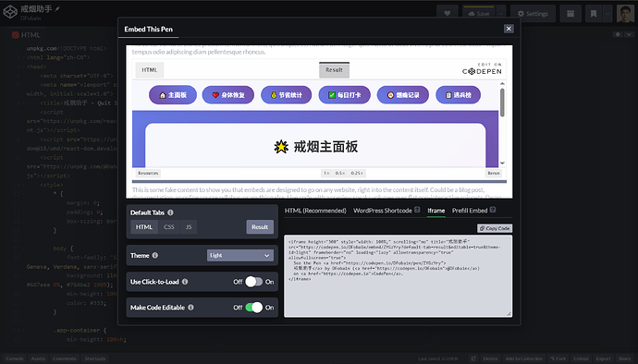
Task: Click 主面板 button in preview
Action: (x=173, y=95)
